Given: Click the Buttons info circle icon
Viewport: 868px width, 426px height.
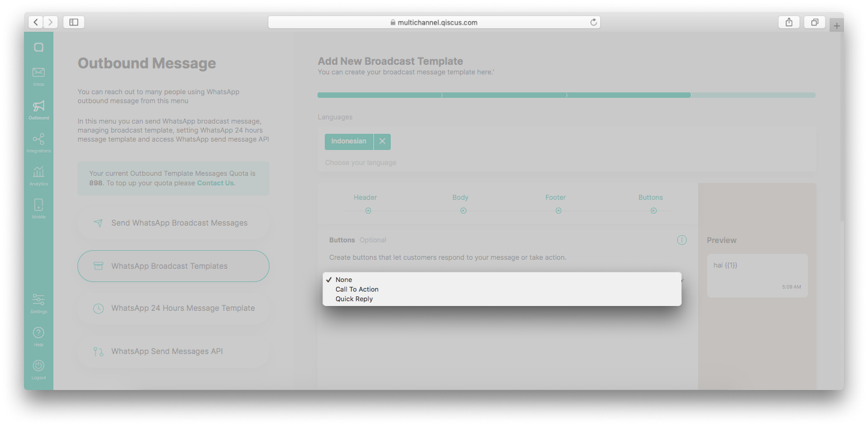Looking at the screenshot, I should [x=681, y=240].
